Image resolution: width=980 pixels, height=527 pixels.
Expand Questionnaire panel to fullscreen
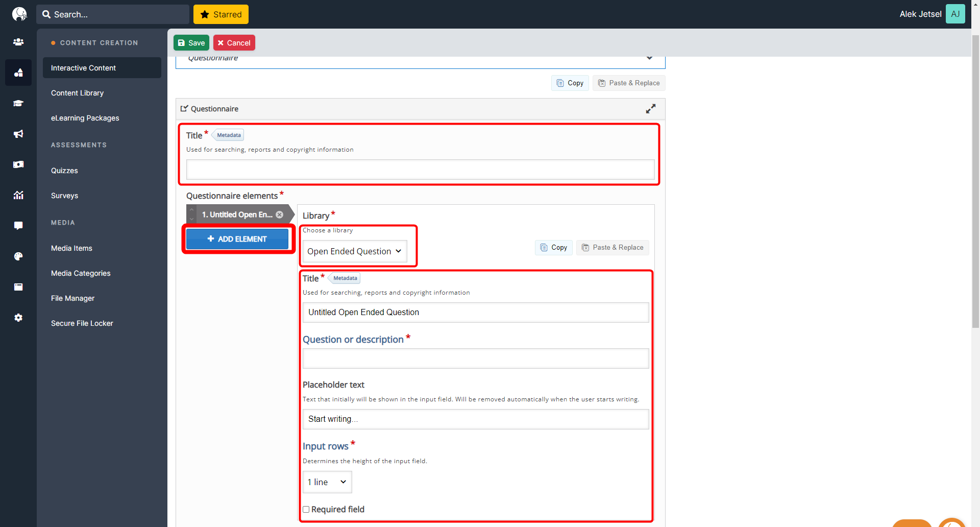651,109
